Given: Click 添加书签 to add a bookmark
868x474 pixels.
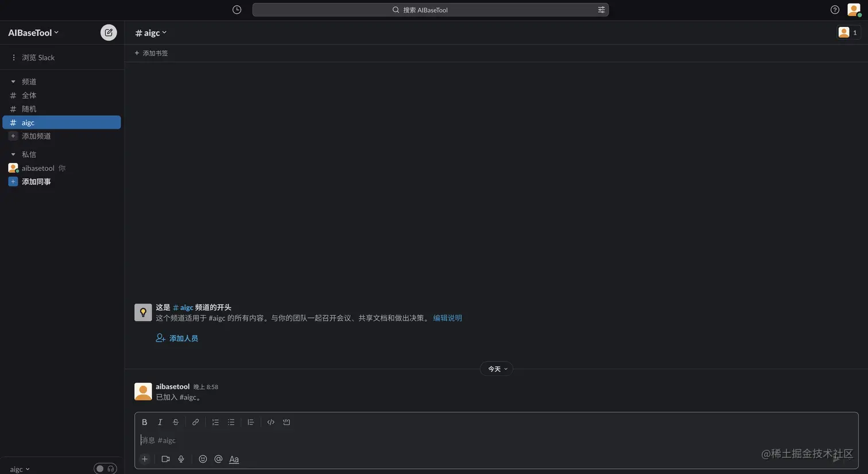Looking at the screenshot, I should click(151, 53).
